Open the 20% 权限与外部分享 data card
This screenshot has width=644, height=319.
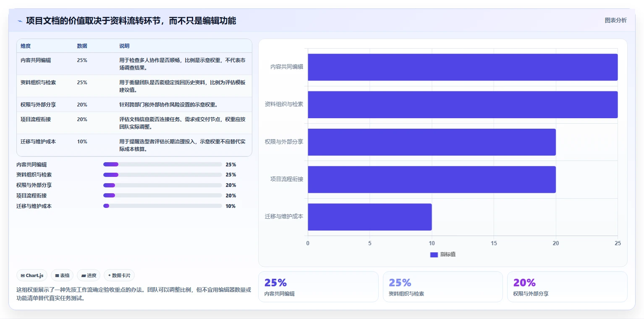(x=568, y=287)
